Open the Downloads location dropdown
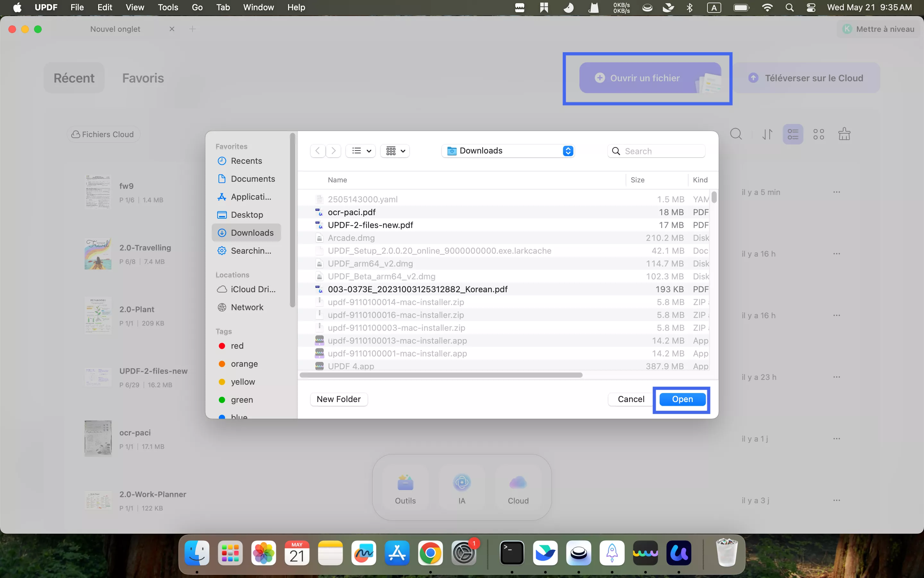Screen dimensions: 924x578 pyautogui.click(x=508, y=151)
